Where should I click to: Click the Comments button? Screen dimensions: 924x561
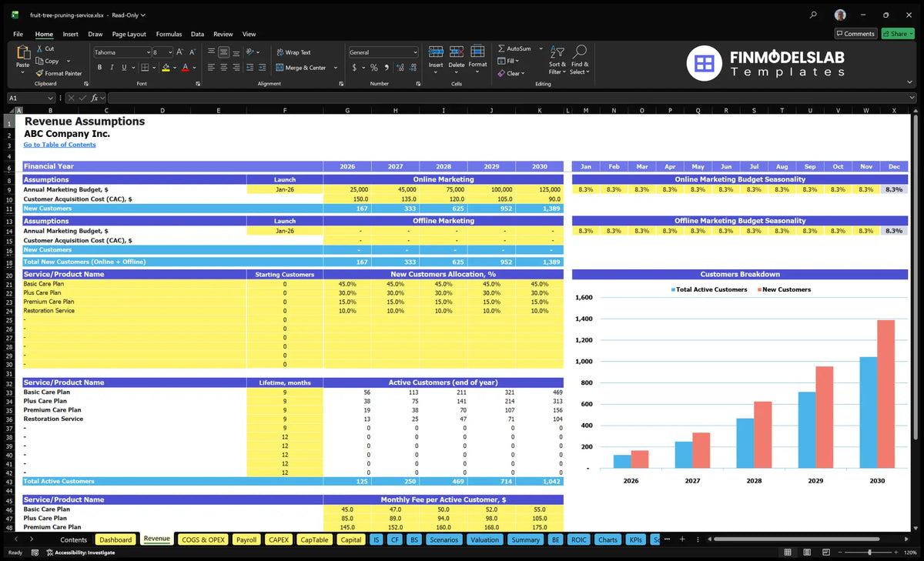click(x=855, y=34)
